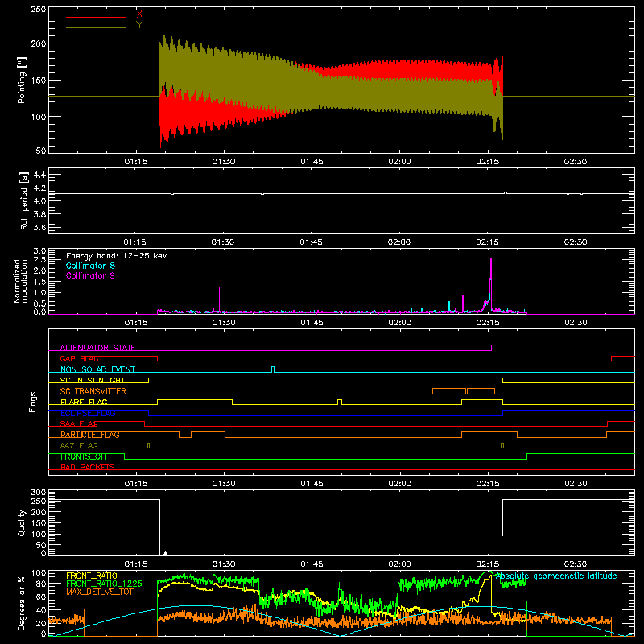This screenshot has height=644, width=644.
Task: Select the SC_IN_SUNLIGHT flag label
Action: click(x=93, y=380)
